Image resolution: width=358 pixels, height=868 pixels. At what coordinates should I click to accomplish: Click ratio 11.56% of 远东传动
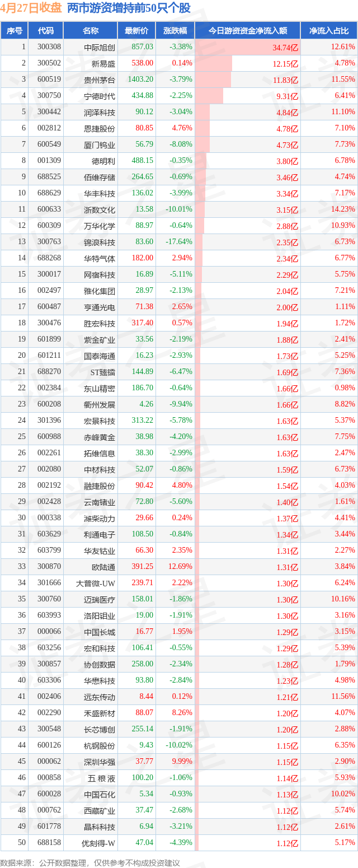pos(343,696)
